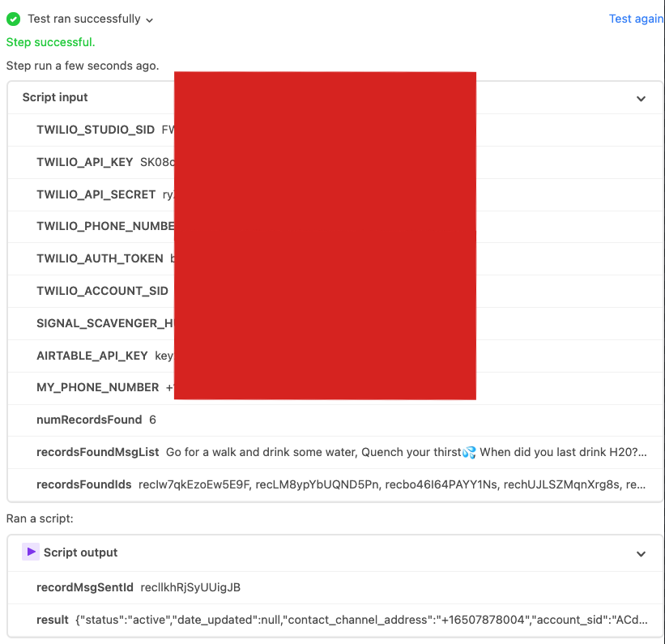Viewport: 665px width, 644px height.
Task: Select the TWILIO_ACCOUNT_SID input row
Action: click(x=102, y=291)
